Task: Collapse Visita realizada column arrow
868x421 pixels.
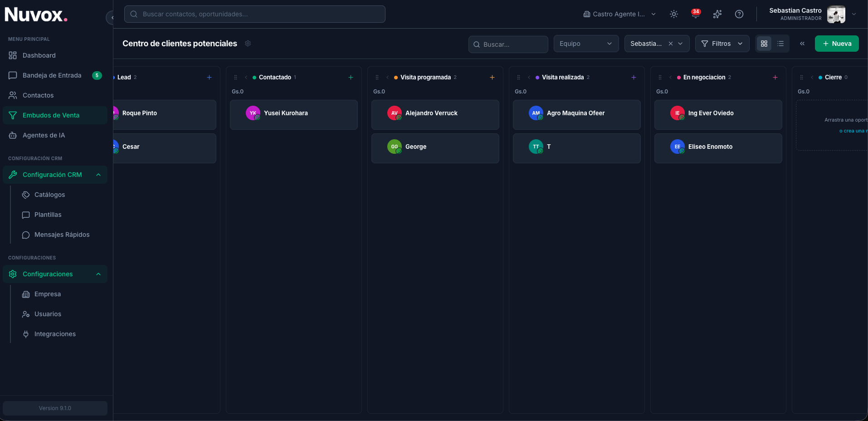Action: [x=529, y=78]
